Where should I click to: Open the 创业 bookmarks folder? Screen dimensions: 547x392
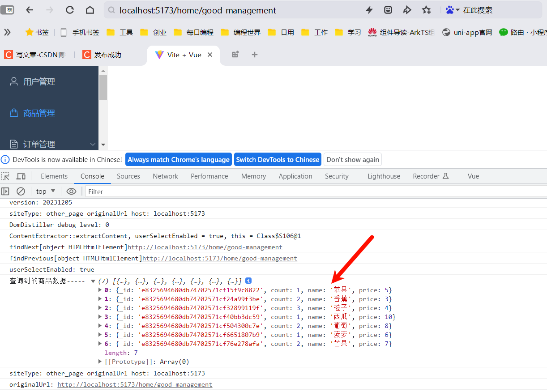(x=153, y=32)
